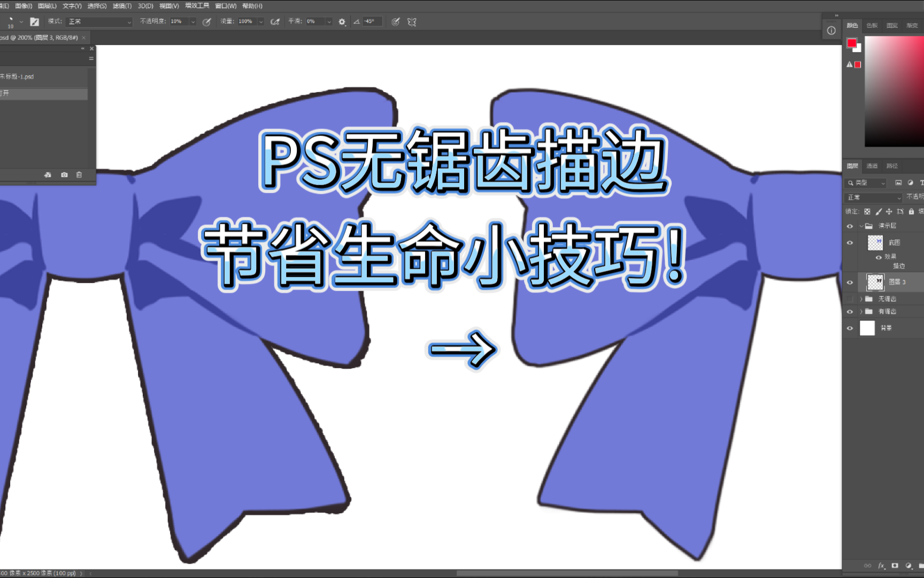Toggle visibility of the 底图 layer effects
Screen dimensions: 924x578
click(879, 257)
